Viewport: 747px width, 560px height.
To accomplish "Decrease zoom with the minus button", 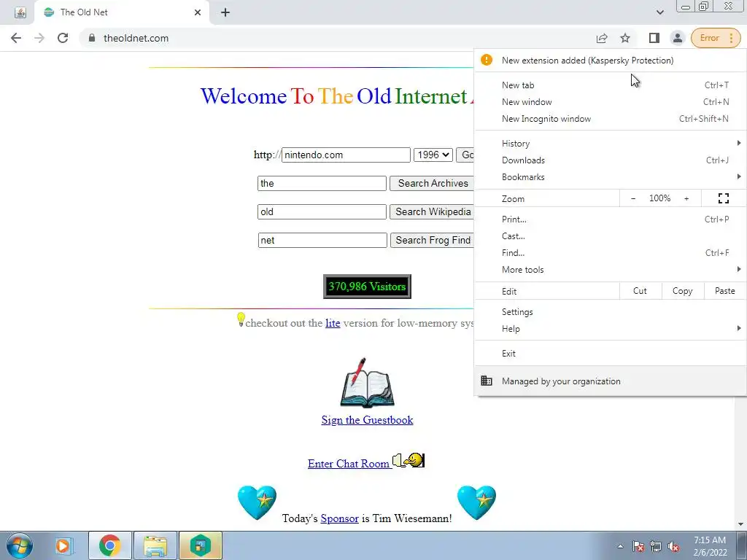I will (633, 198).
